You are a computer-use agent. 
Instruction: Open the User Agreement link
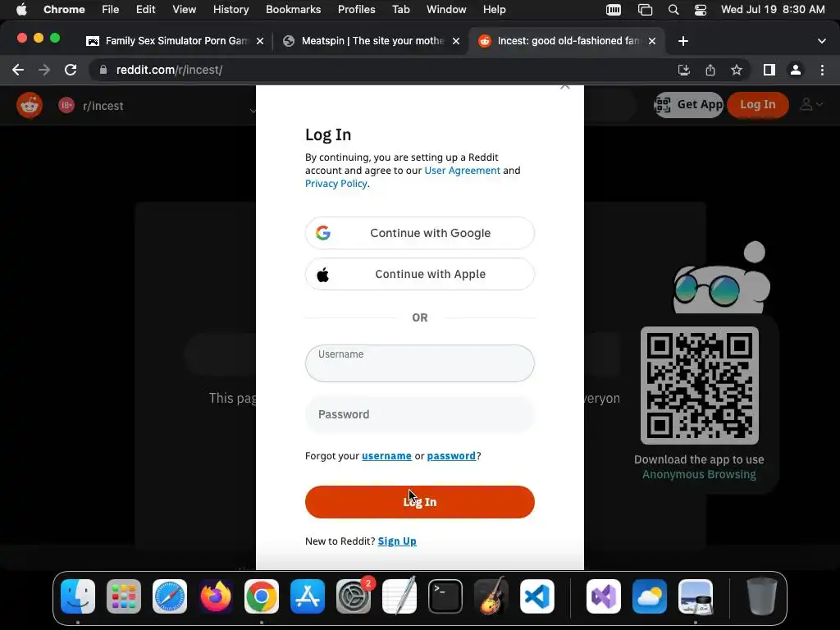pos(463,171)
